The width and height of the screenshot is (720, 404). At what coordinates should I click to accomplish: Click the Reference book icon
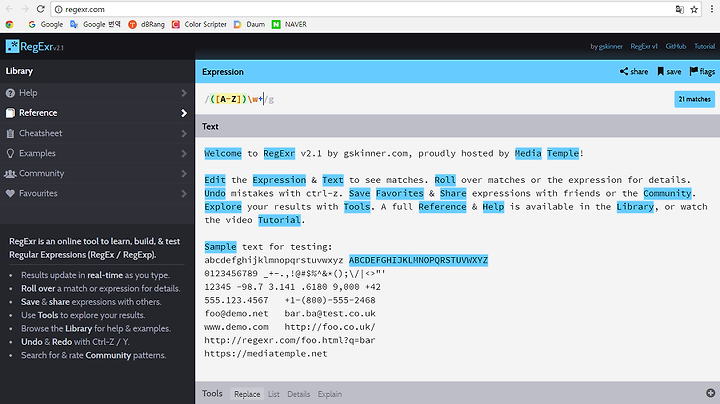tap(10, 113)
